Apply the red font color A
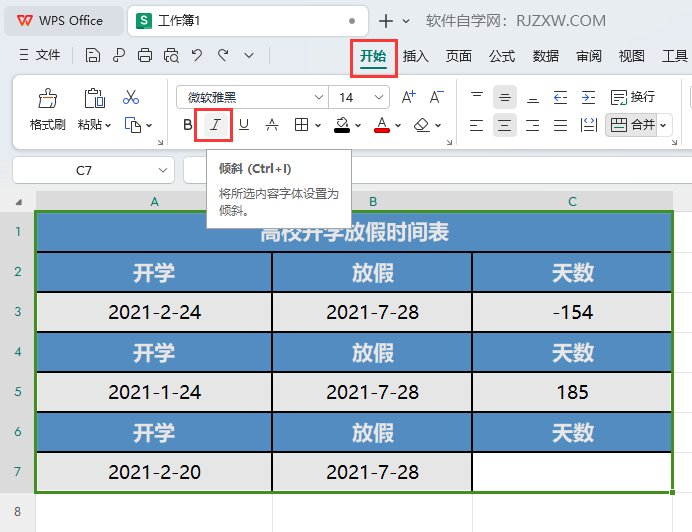The width and height of the screenshot is (692, 532). tap(382, 125)
